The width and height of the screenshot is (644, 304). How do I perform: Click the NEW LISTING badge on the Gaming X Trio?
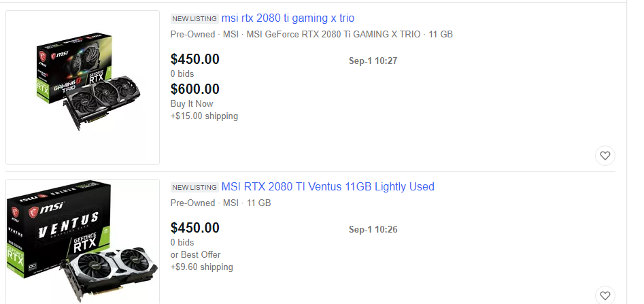[x=194, y=18]
